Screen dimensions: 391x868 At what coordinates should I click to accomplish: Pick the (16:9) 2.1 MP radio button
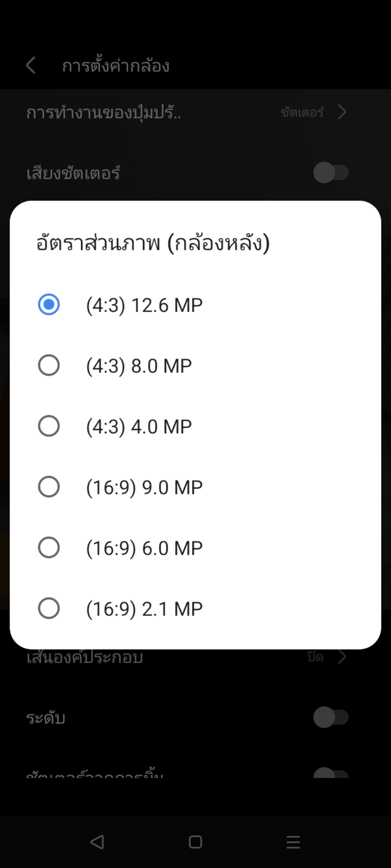tap(49, 608)
